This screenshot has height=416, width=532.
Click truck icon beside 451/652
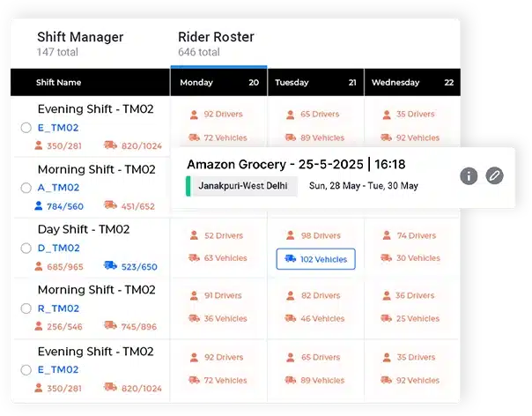click(110, 205)
